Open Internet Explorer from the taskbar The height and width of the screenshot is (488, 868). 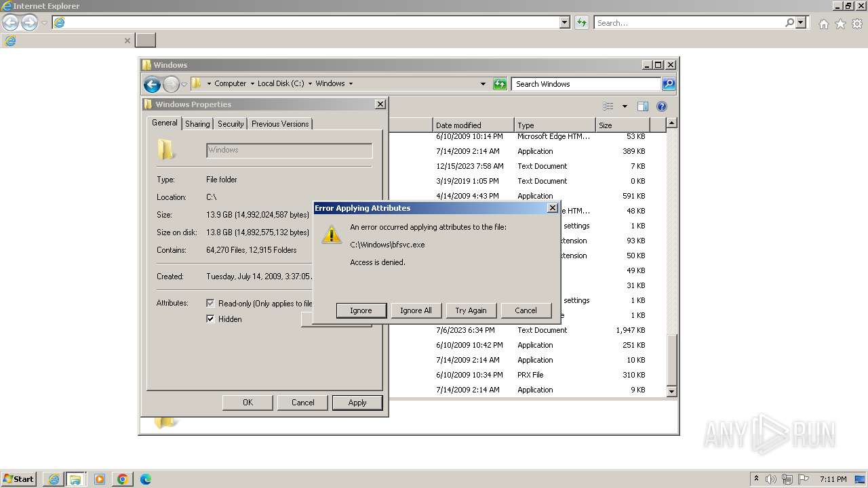point(54,479)
